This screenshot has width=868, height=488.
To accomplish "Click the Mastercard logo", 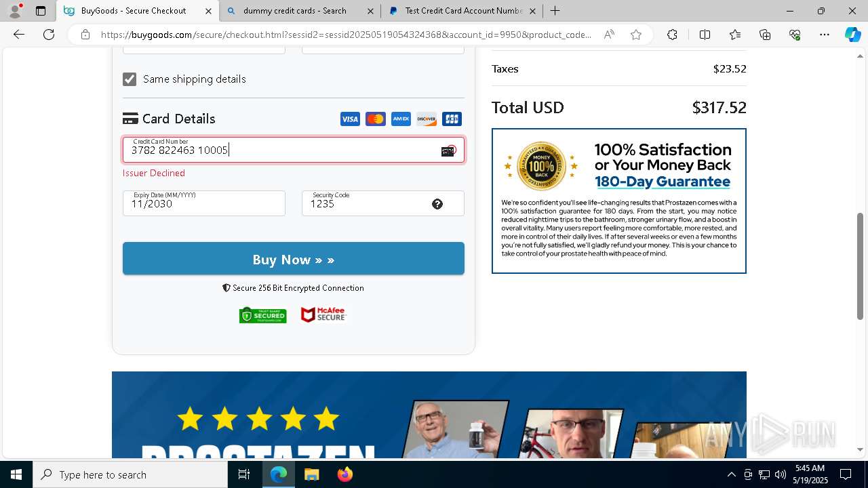I will coord(376,119).
